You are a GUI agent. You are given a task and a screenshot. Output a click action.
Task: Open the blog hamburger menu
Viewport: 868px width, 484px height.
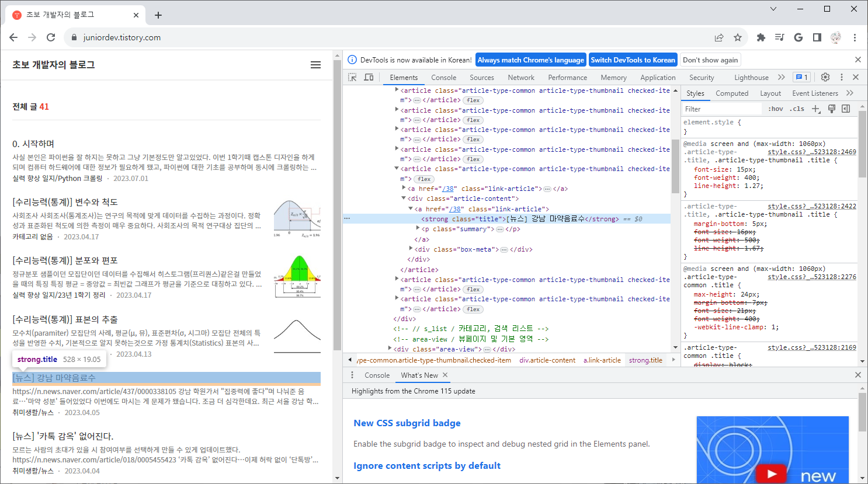(x=315, y=65)
